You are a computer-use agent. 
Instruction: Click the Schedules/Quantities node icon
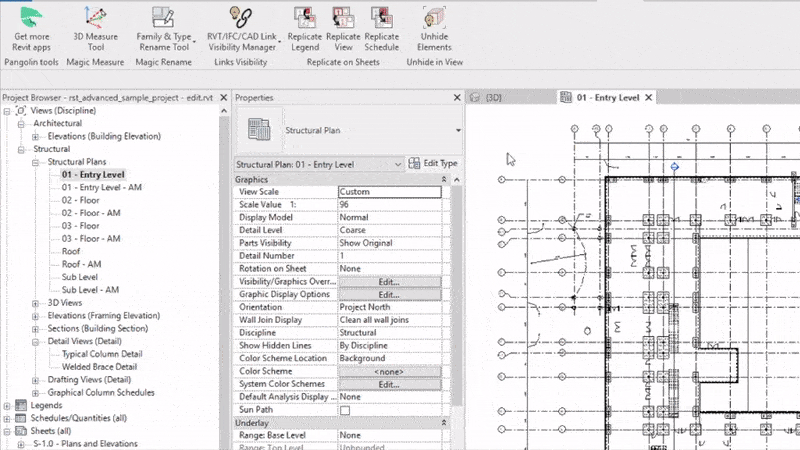tap(21, 418)
